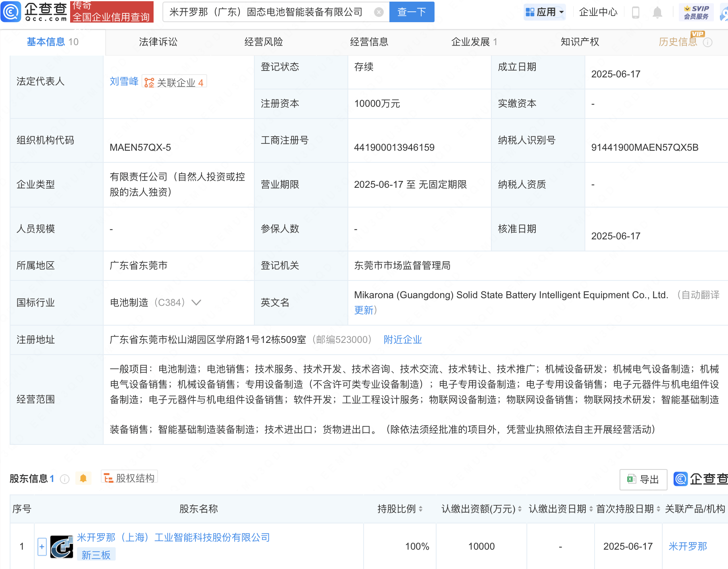
Task: Click the 全国企业信用查询 red banner
Action: (x=112, y=12)
